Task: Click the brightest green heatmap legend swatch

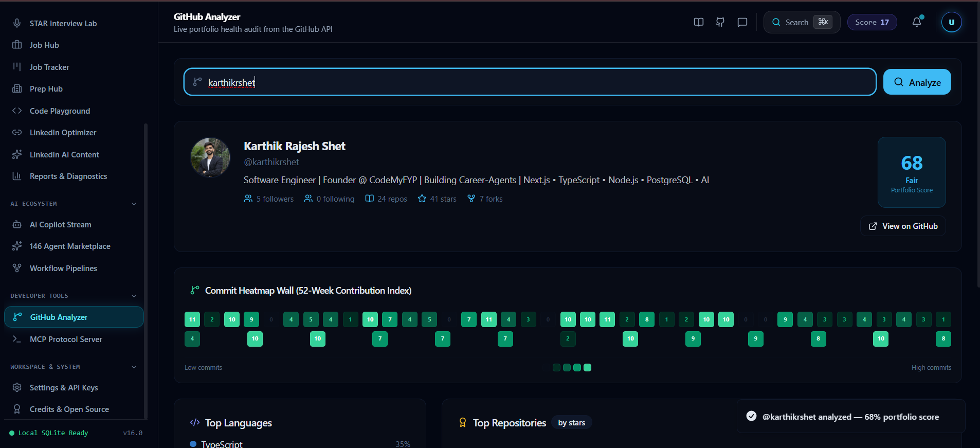Action: tap(588, 367)
